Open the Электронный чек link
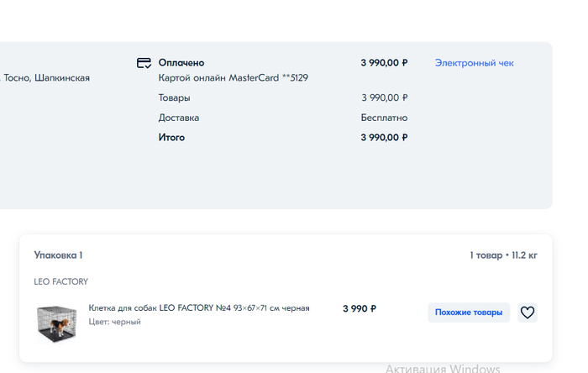This screenshot has width=588, height=373. coord(474,63)
